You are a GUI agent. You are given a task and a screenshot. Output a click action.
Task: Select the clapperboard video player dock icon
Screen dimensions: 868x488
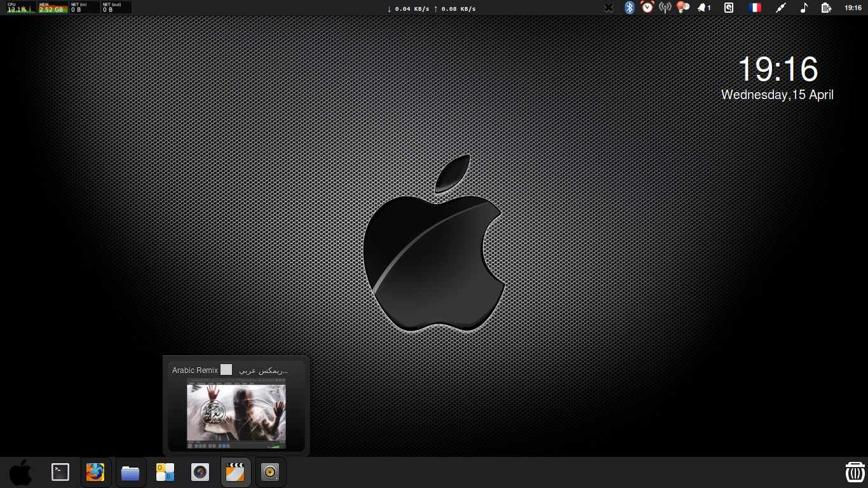click(235, 472)
